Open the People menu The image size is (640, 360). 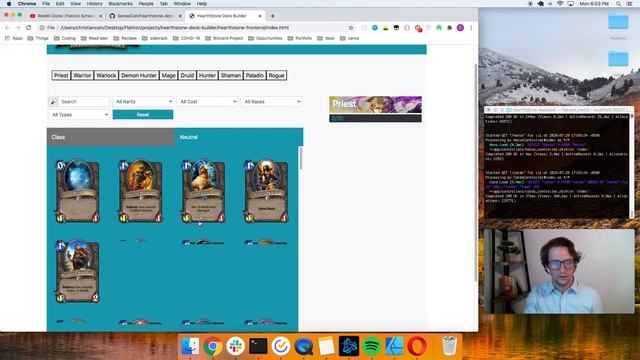coord(146,4)
